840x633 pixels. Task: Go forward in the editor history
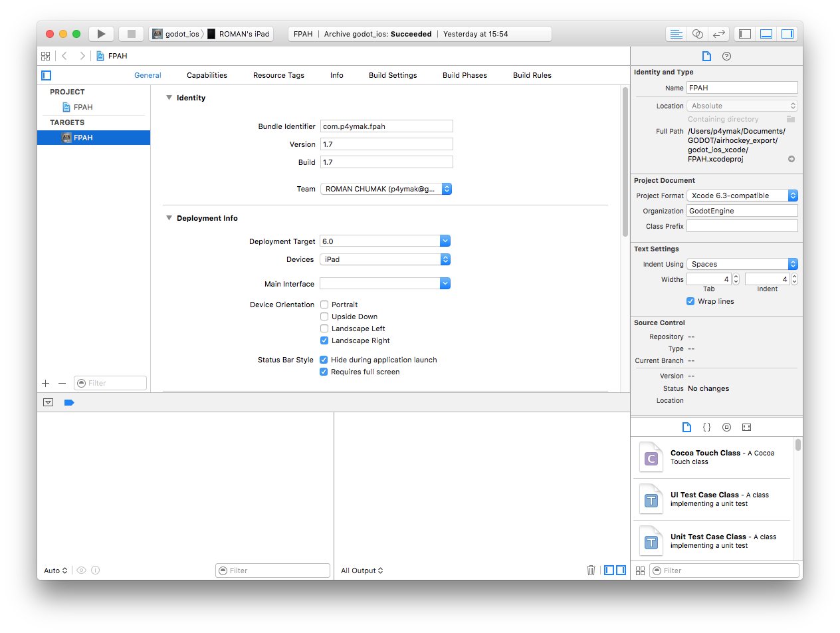(82, 56)
